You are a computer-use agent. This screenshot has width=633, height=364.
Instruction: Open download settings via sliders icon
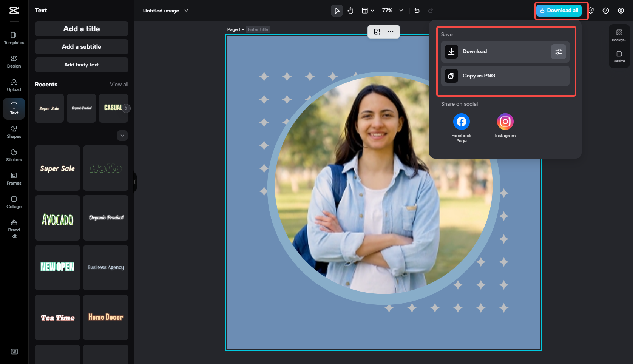click(x=559, y=51)
